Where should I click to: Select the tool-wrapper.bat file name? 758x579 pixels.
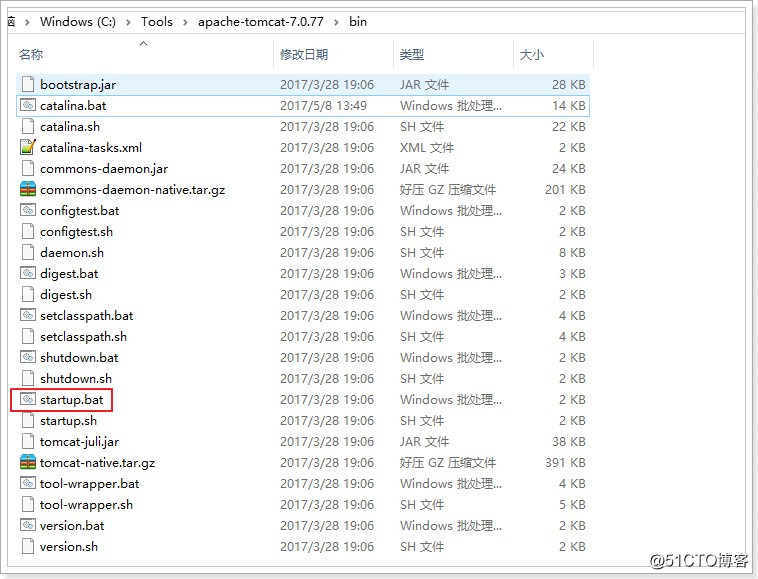(89, 484)
